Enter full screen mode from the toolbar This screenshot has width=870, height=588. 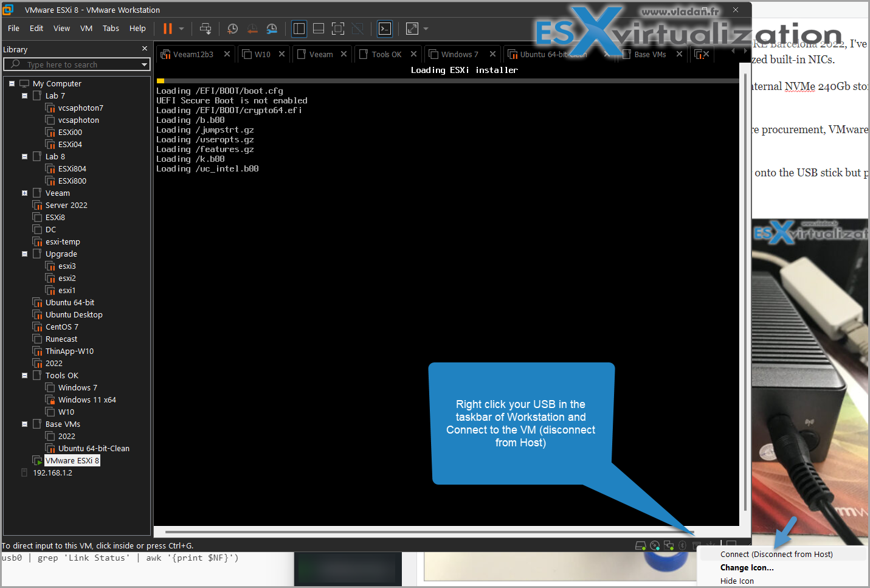338,29
